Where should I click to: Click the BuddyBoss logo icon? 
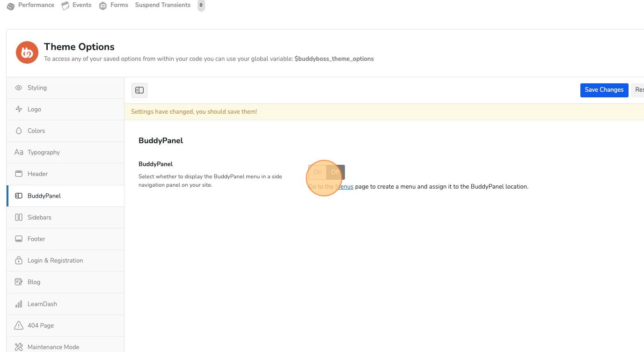[27, 52]
